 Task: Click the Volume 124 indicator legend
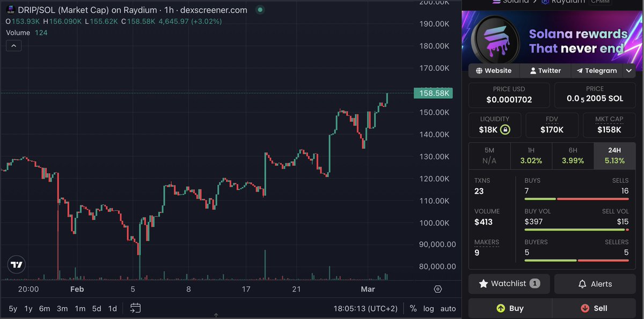point(27,33)
